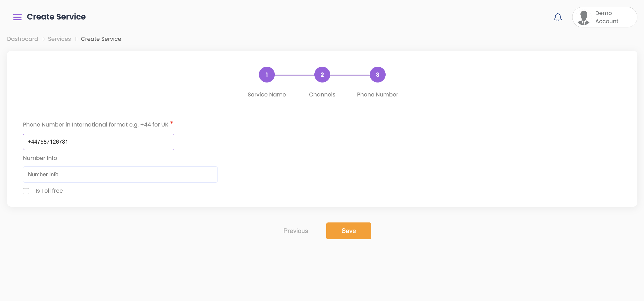
Task: Focus the phone number input field
Action: click(98, 142)
